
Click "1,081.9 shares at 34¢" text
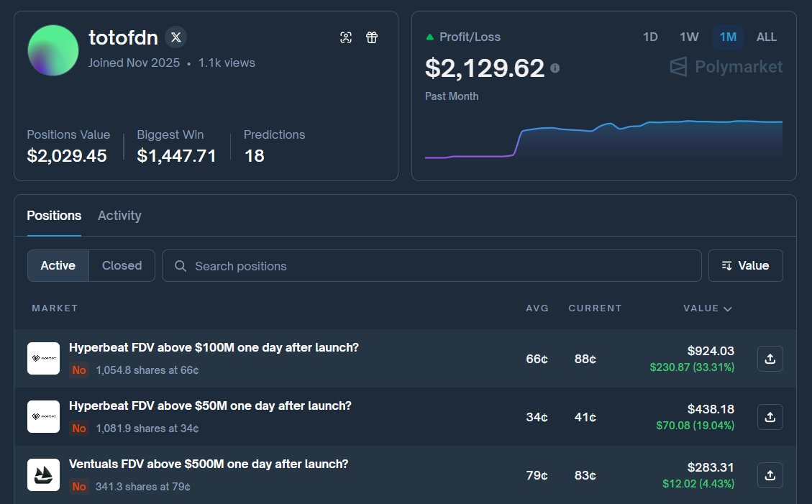tap(147, 429)
